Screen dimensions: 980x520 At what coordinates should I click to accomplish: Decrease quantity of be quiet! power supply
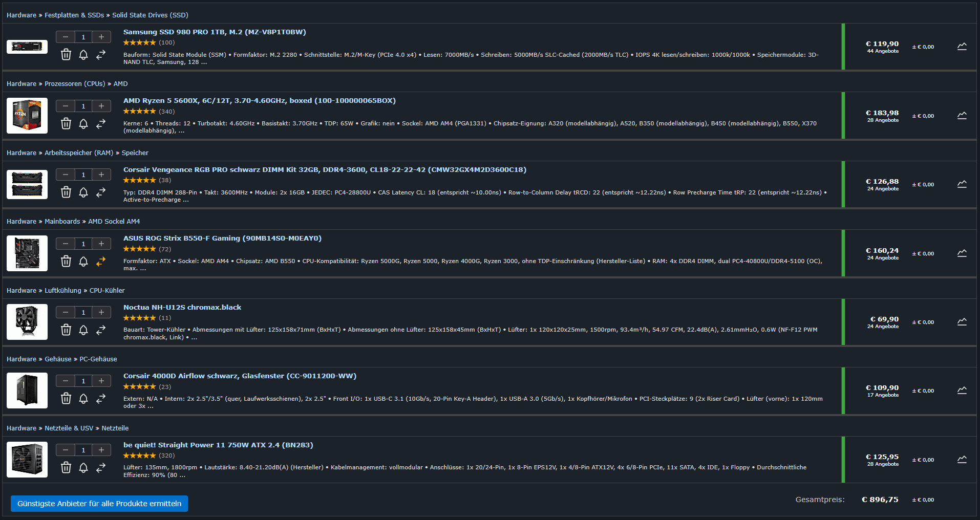coord(66,450)
